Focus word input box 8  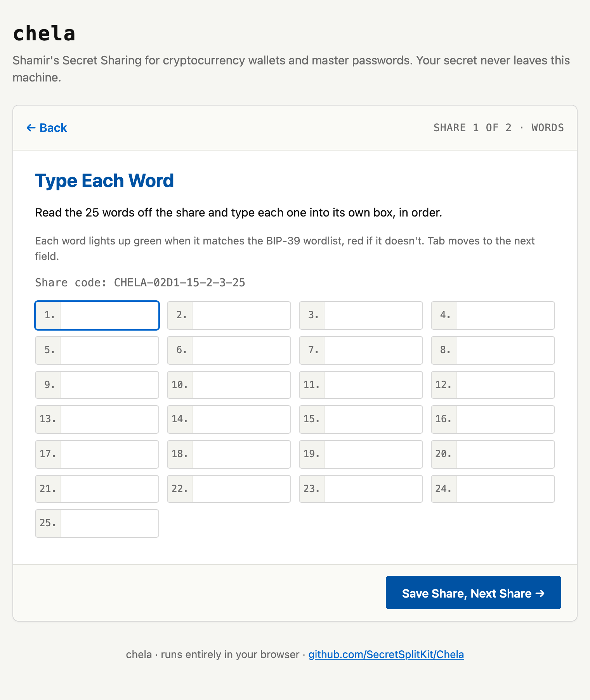click(505, 350)
